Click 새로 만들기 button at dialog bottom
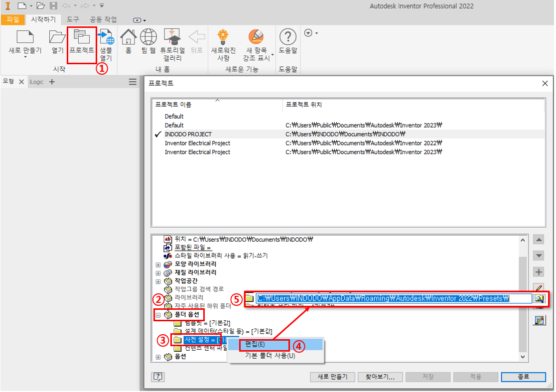Screen dimensions: 556x392 (x=332, y=377)
